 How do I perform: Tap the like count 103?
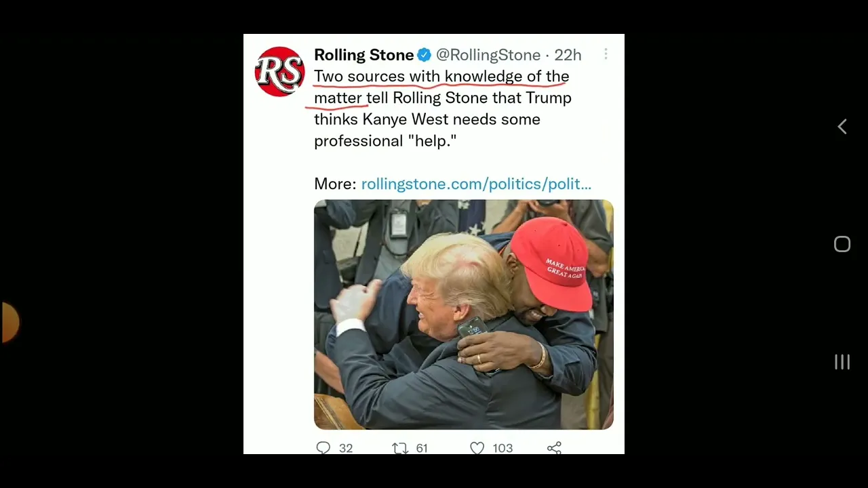tap(502, 448)
